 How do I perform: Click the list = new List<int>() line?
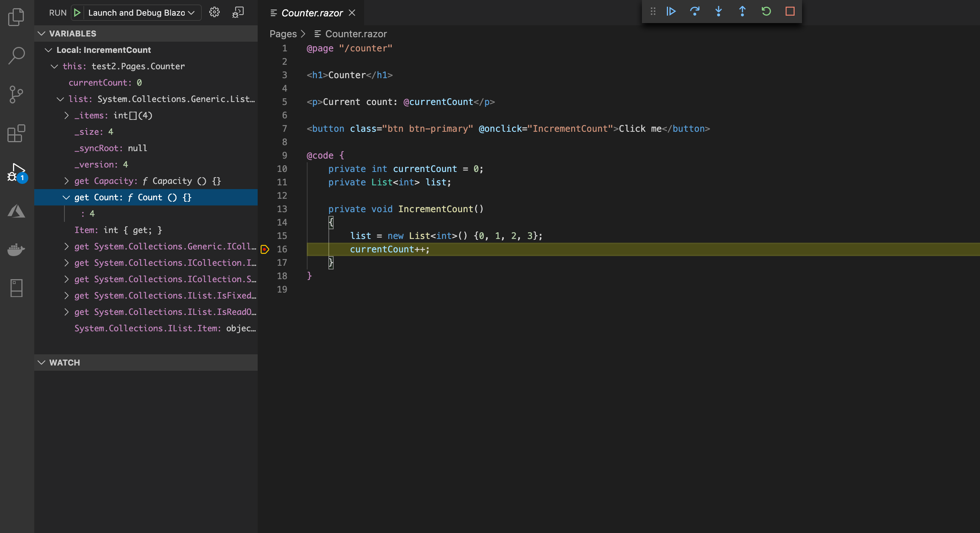[x=446, y=236]
